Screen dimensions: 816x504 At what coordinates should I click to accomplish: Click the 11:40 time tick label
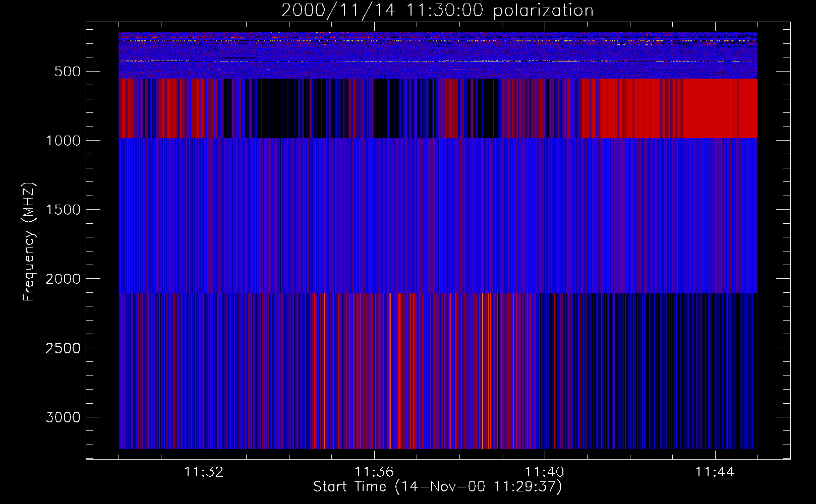[545, 472]
